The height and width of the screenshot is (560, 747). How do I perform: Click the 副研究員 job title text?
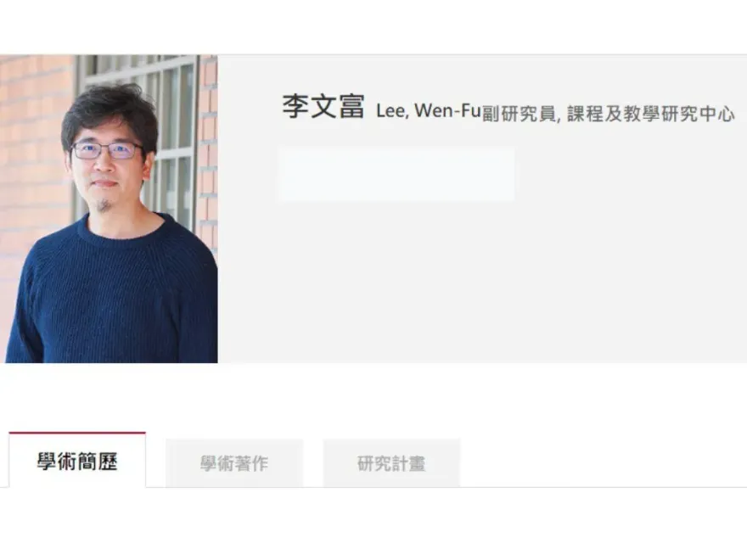point(519,115)
